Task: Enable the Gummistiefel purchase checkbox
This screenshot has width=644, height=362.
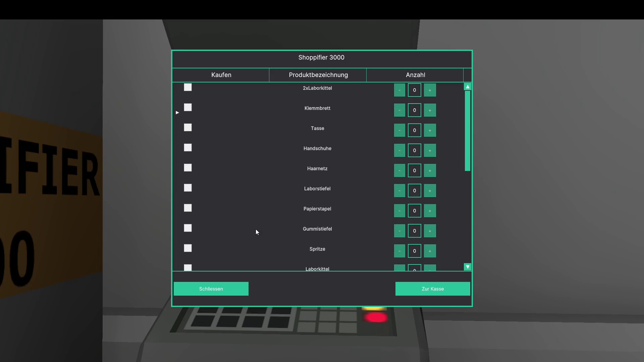Action: coord(188,228)
